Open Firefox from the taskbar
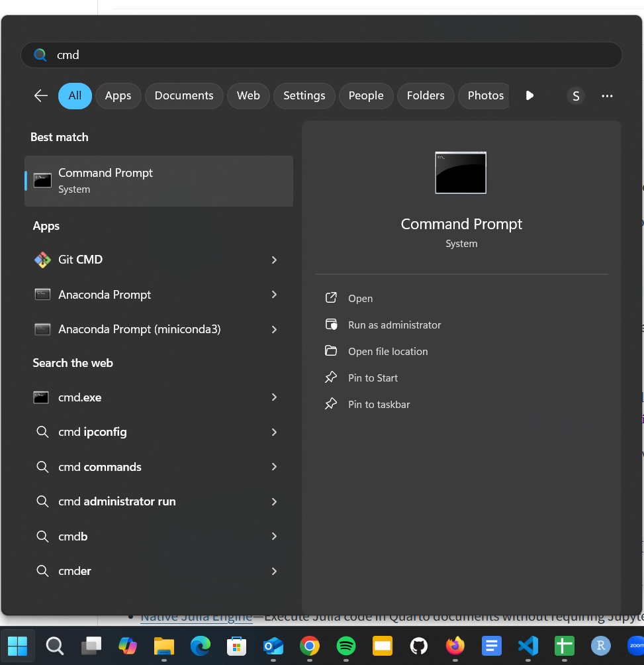Image resolution: width=644 pixels, height=665 pixels. (x=455, y=645)
